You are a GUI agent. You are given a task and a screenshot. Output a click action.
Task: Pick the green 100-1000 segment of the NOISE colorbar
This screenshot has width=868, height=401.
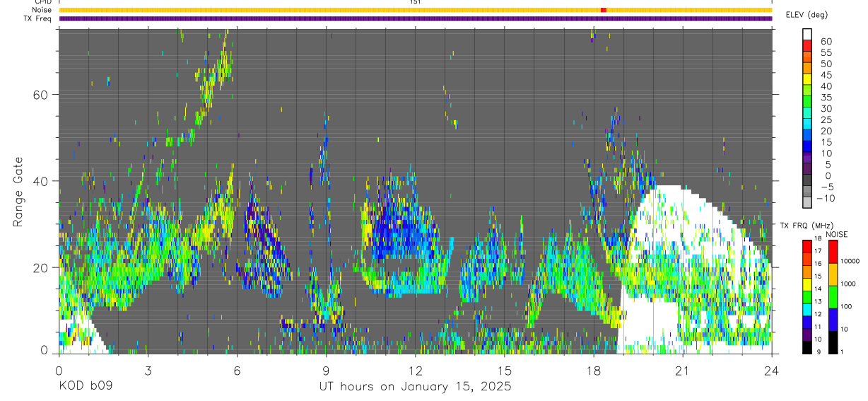pyautogui.click(x=833, y=296)
